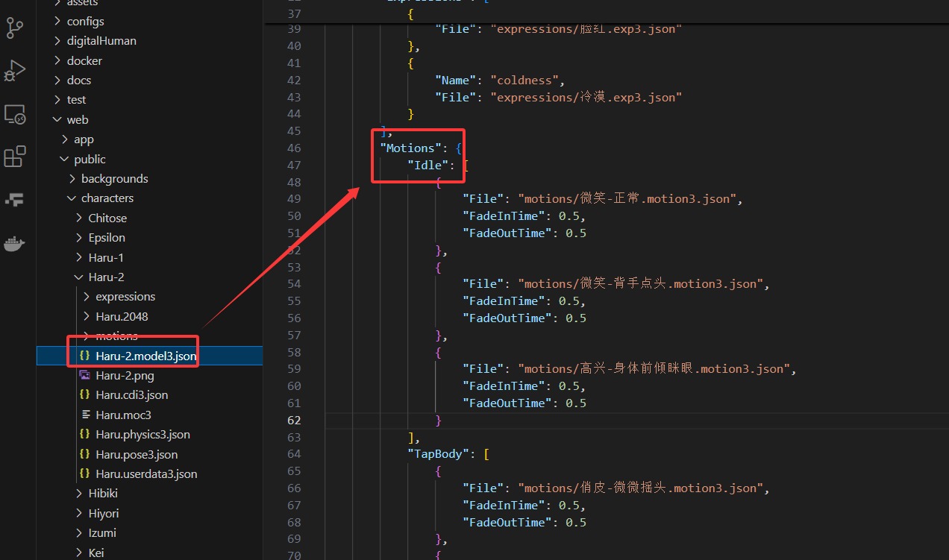Click the JSON braces icon of Haru-2.model3.json

coord(85,356)
